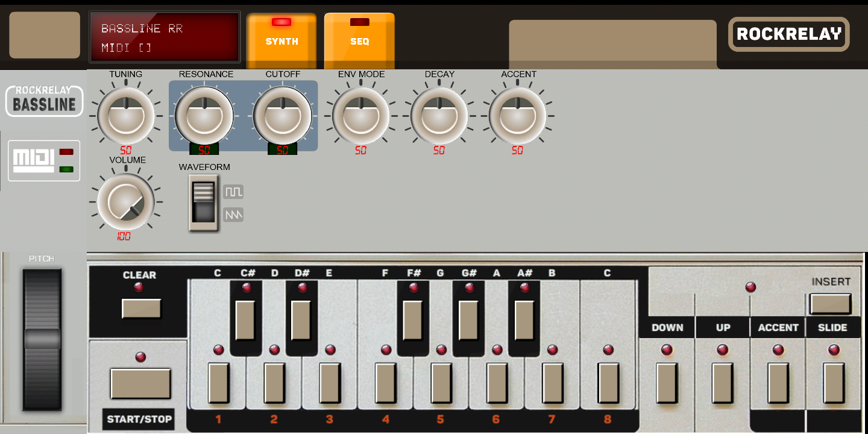
Task: Click the ROCKRELAY BASSLINE badge
Action: (x=43, y=101)
